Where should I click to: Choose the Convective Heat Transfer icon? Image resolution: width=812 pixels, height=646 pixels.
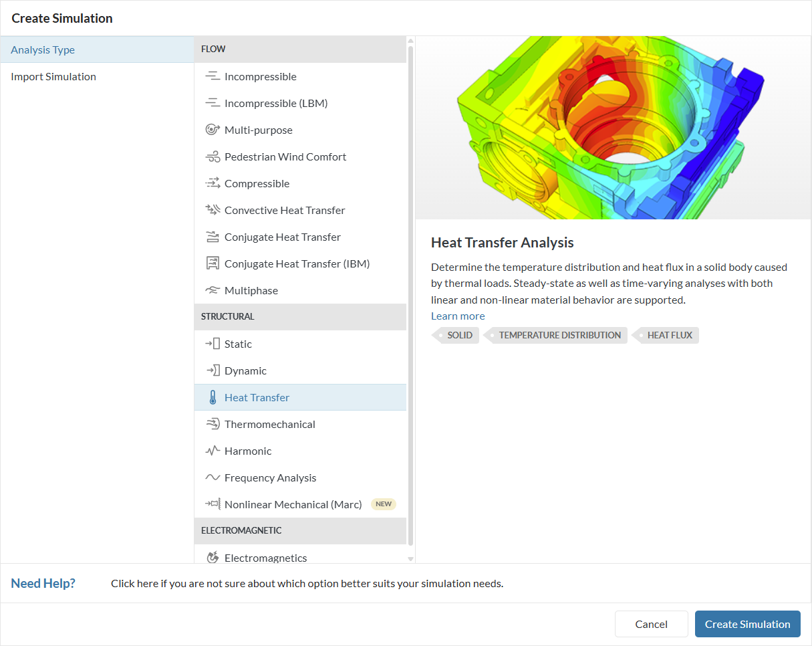point(213,210)
